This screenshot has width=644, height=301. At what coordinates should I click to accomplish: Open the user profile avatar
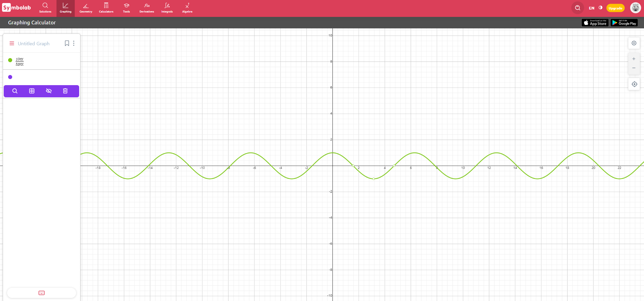coord(636,8)
